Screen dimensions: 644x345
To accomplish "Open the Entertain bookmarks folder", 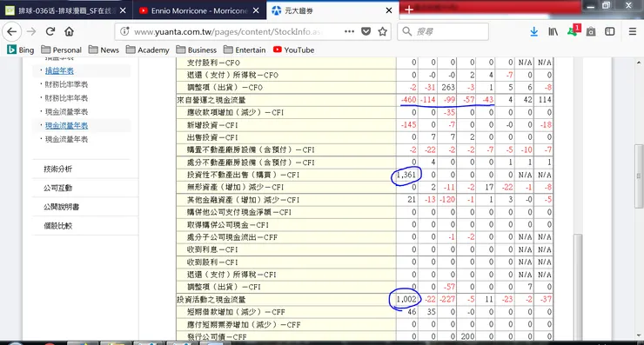I will pos(245,50).
